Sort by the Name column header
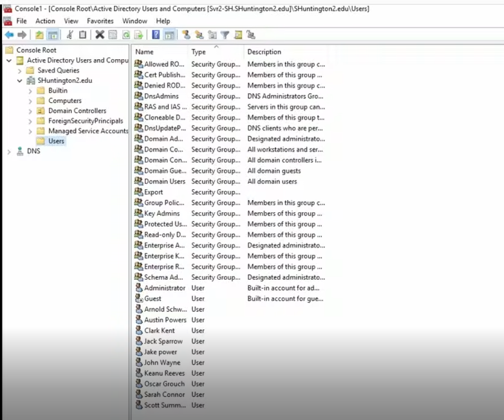This screenshot has height=420, width=504. [x=144, y=51]
